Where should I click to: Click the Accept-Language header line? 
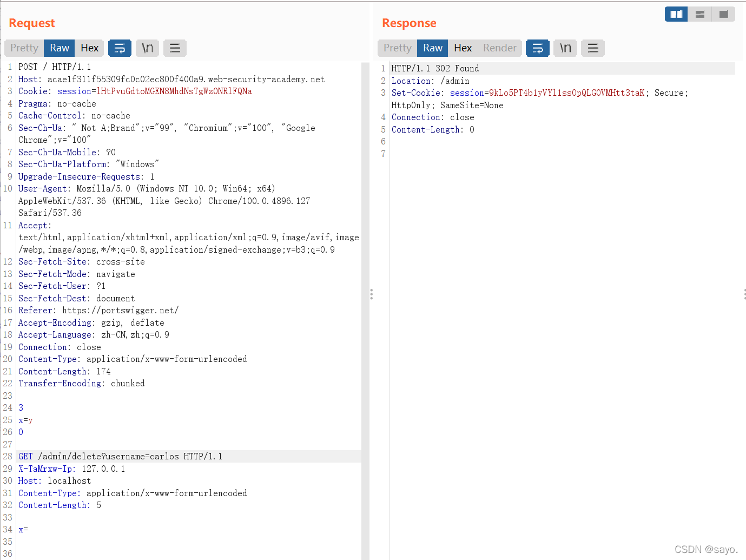tap(94, 335)
